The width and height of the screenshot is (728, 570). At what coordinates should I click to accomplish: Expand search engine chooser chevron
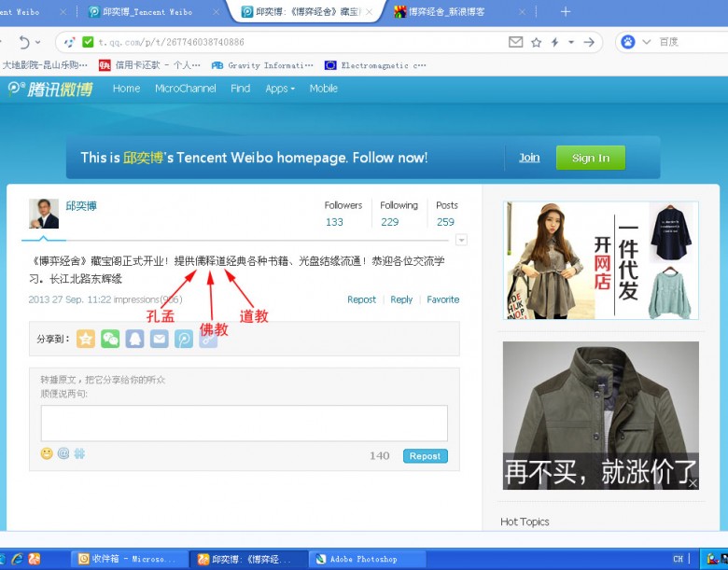pos(646,42)
